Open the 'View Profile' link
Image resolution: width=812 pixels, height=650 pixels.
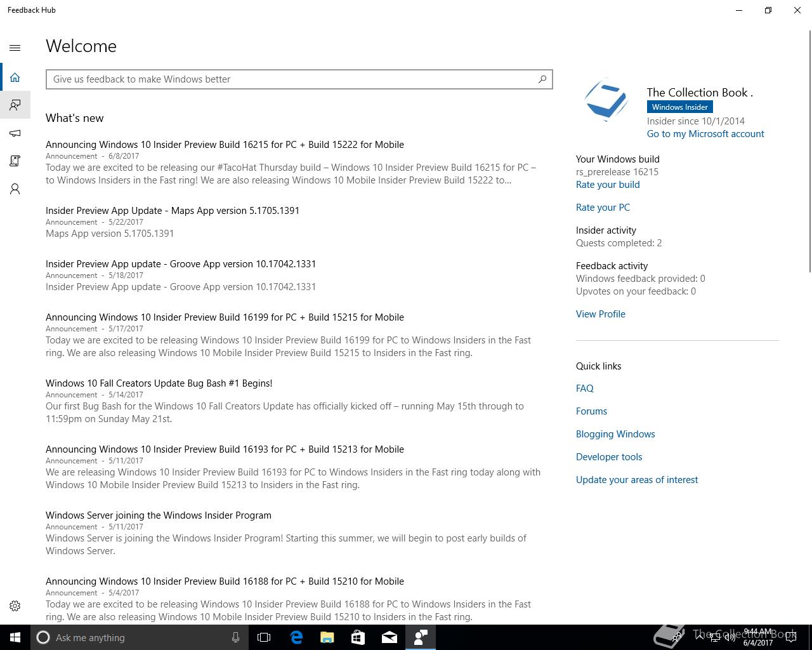[601, 314]
